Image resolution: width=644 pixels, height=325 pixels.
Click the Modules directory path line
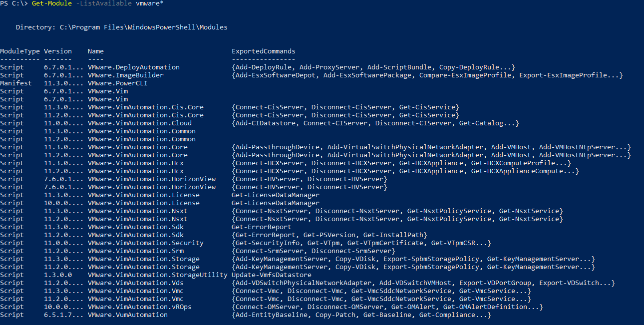coord(121,27)
